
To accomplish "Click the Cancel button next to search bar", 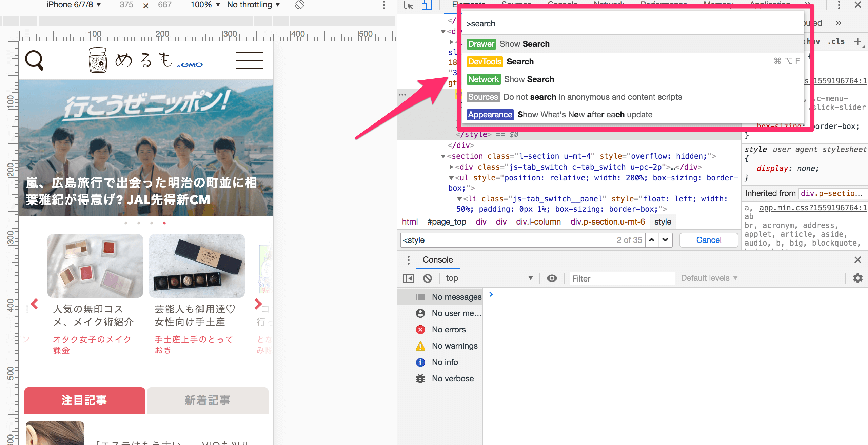I will point(708,240).
